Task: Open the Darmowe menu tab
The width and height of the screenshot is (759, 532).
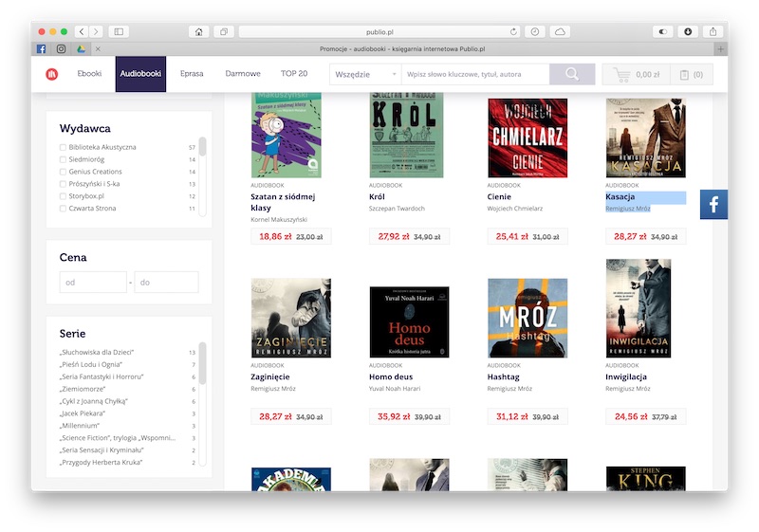Action: click(243, 74)
